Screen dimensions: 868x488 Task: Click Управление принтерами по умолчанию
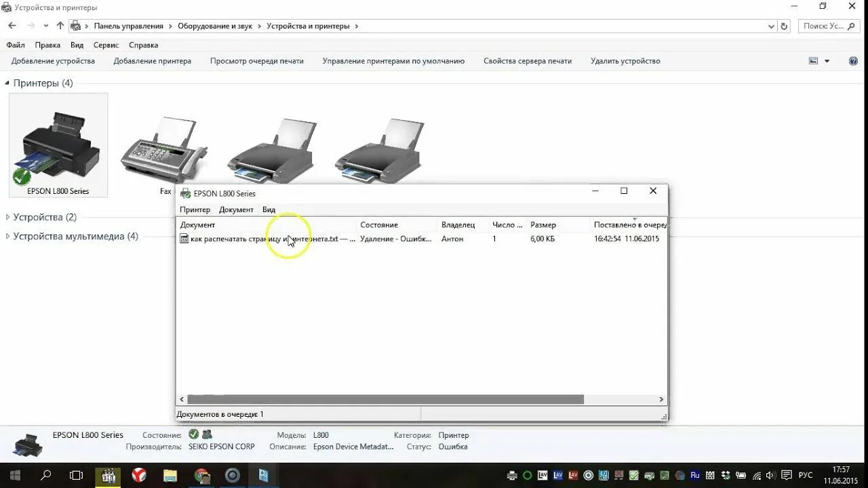tap(393, 61)
